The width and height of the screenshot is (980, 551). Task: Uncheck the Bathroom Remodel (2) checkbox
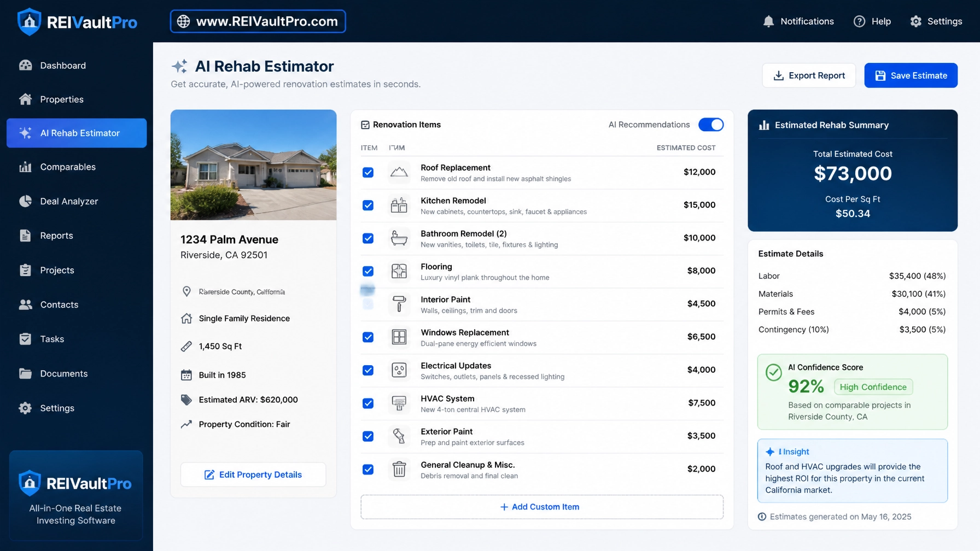coord(368,238)
